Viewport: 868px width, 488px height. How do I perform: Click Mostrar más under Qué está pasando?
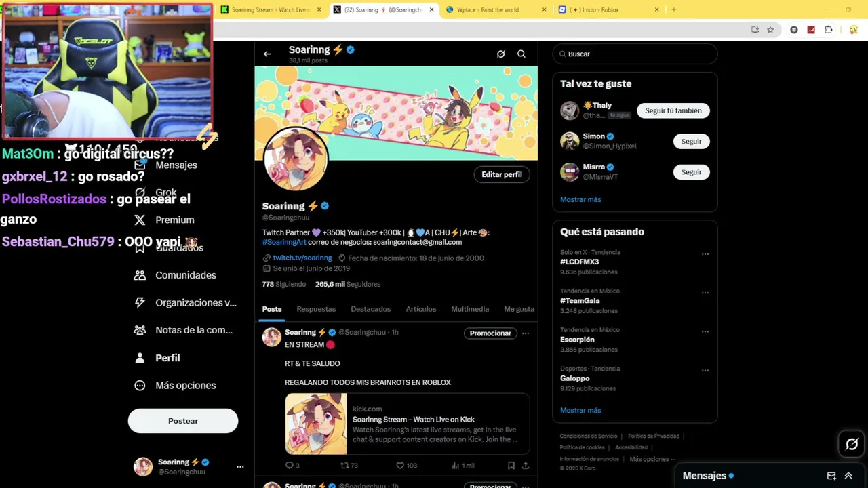(x=580, y=410)
